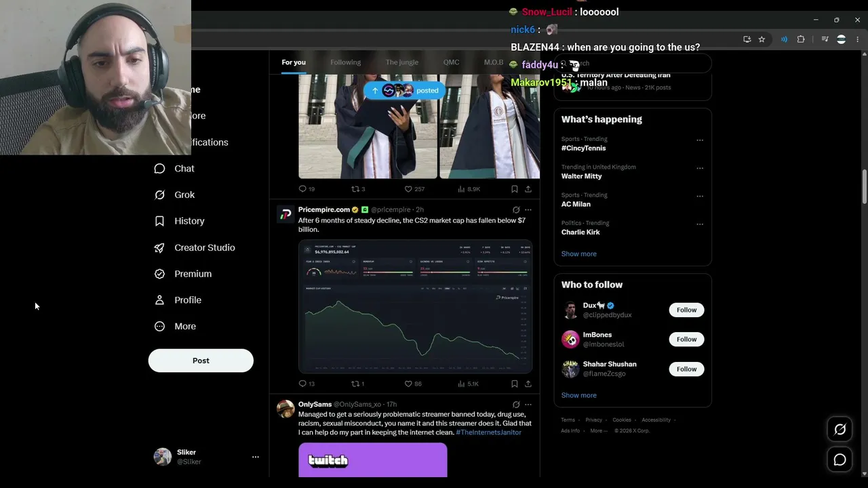Show more under Who to follow
Image resolution: width=868 pixels, height=488 pixels.
(x=579, y=395)
